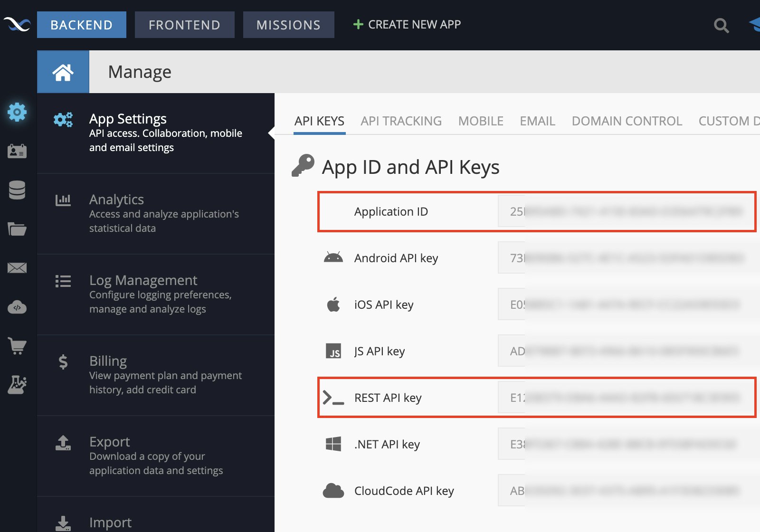This screenshot has width=760, height=532.
Task: Click the App Settings gears icon
Action: coord(63,119)
